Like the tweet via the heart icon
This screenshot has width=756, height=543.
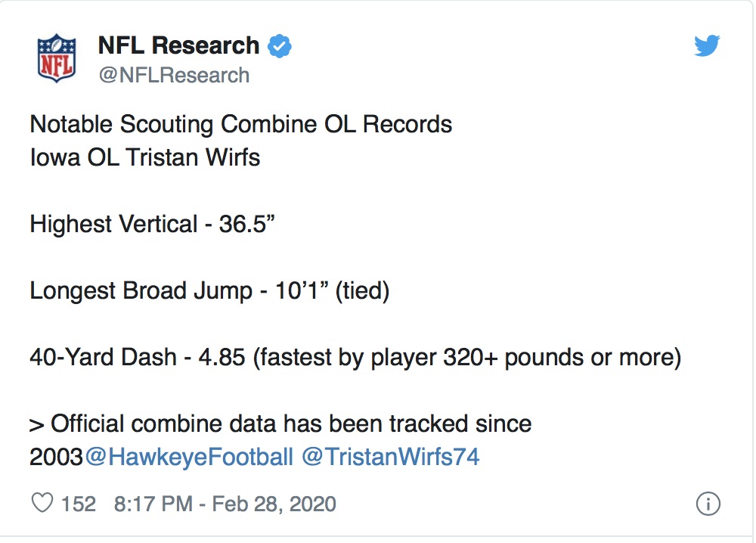coord(42,503)
